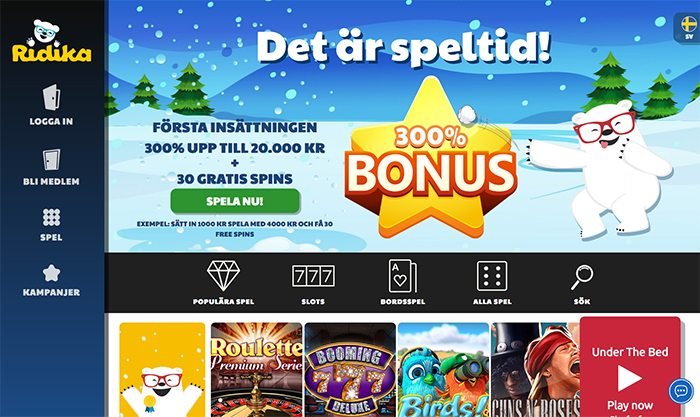Image resolution: width=700 pixels, height=417 pixels.
Task: Open the Slots 777 icon
Action: click(x=313, y=276)
